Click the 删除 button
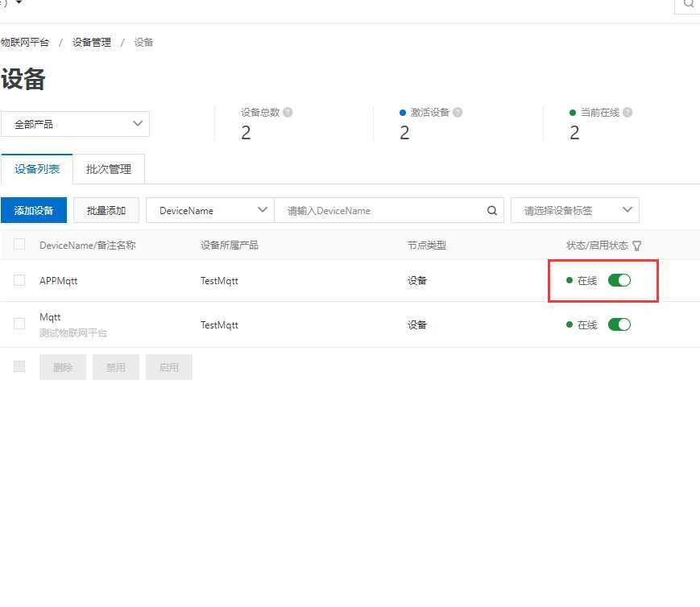 click(x=63, y=367)
